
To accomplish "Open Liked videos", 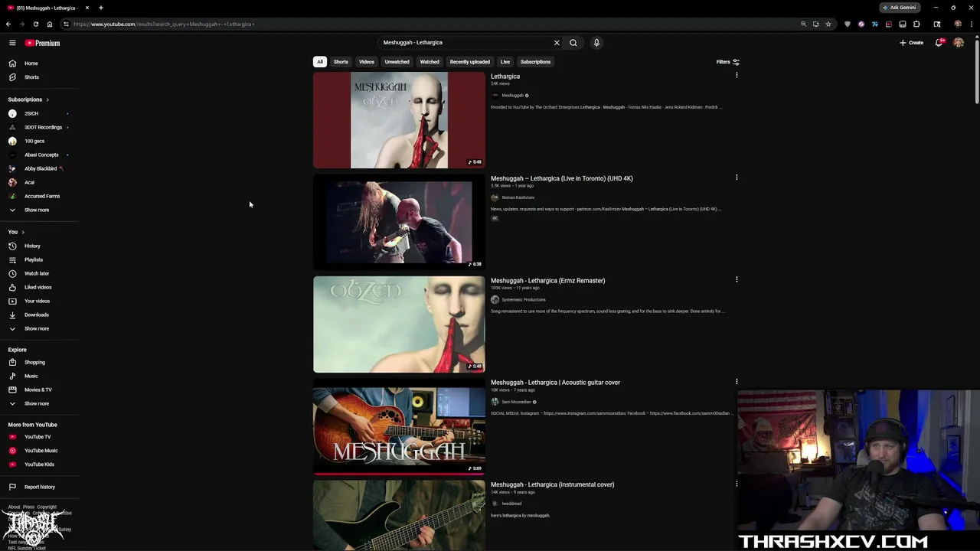I will click(38, 287).
